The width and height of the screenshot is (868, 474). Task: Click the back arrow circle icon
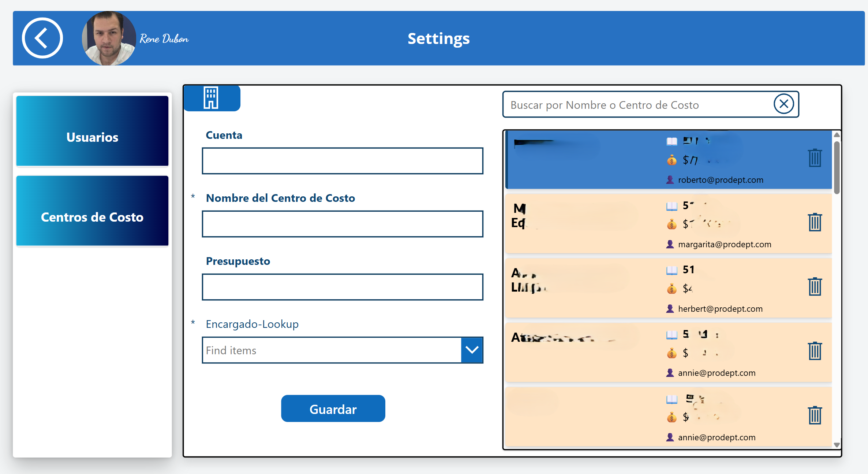pos(42,38)
